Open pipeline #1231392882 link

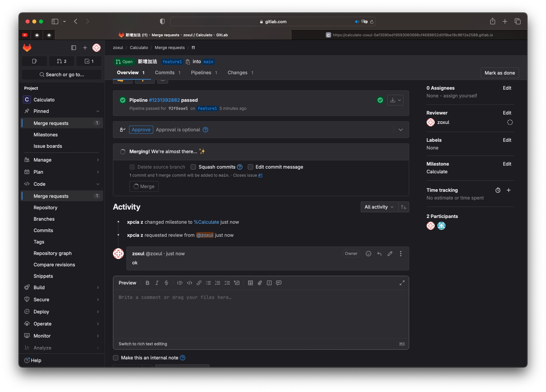click(x=164, y=100)
